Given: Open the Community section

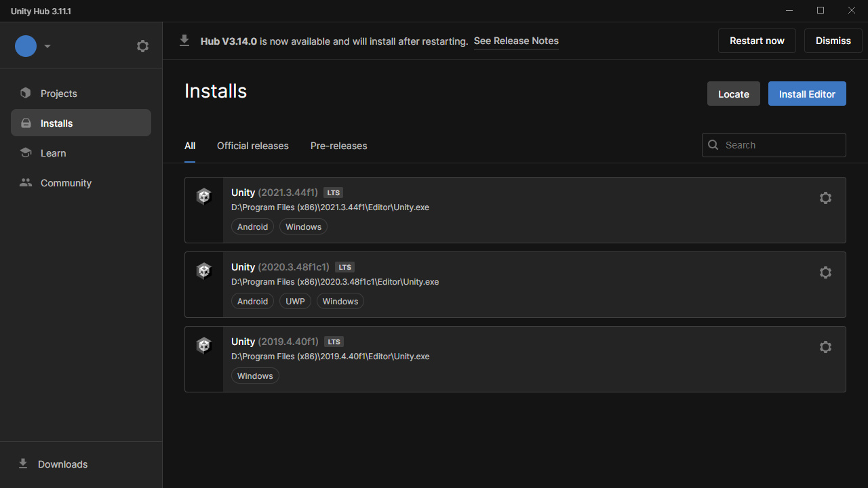Looking at the screenshot, I should tap(81, 183).
